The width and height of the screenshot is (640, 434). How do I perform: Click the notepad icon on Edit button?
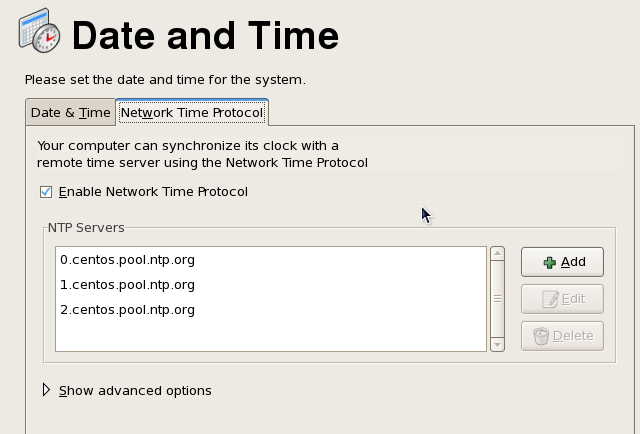550,299
